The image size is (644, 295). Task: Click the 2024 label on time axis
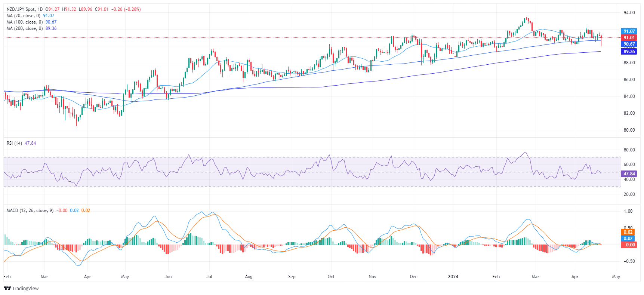453,277
